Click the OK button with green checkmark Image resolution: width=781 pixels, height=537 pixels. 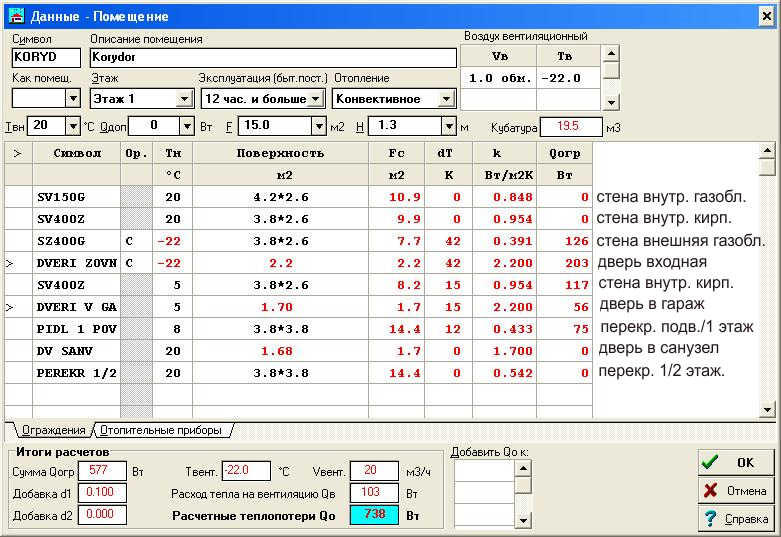point(734,463)
